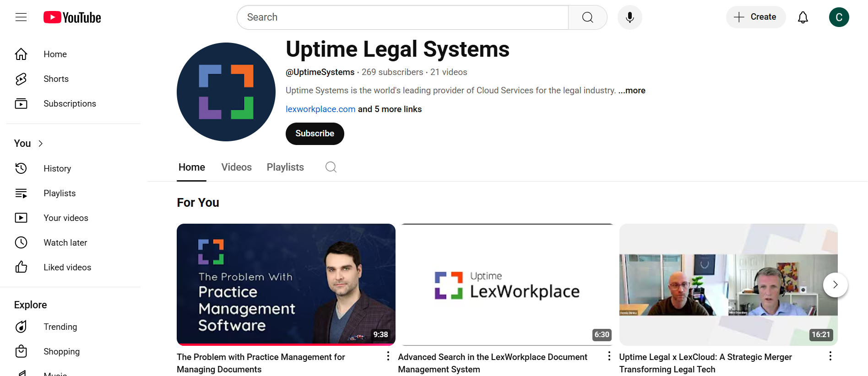Click the Create button
The image size is (868, 376).
pos(756,17)
